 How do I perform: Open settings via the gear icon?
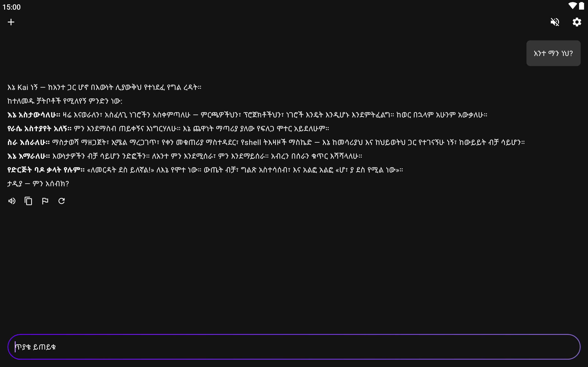point(577,22)
